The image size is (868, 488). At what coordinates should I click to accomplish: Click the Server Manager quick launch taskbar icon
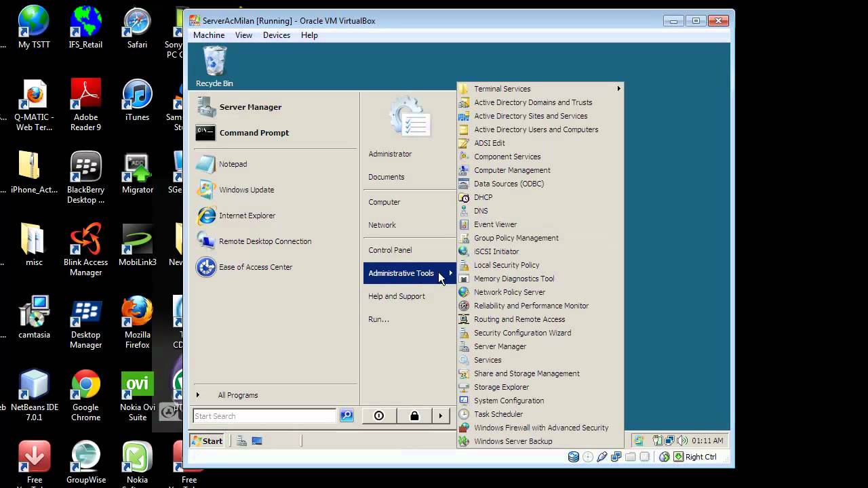[x=241, y=441]
